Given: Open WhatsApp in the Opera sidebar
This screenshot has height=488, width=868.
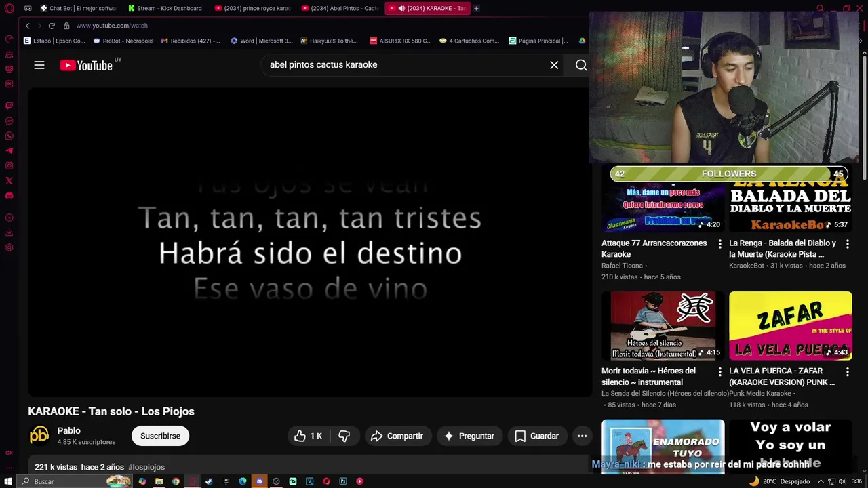Looking at the screenshot, I should (x=9, y=136).
